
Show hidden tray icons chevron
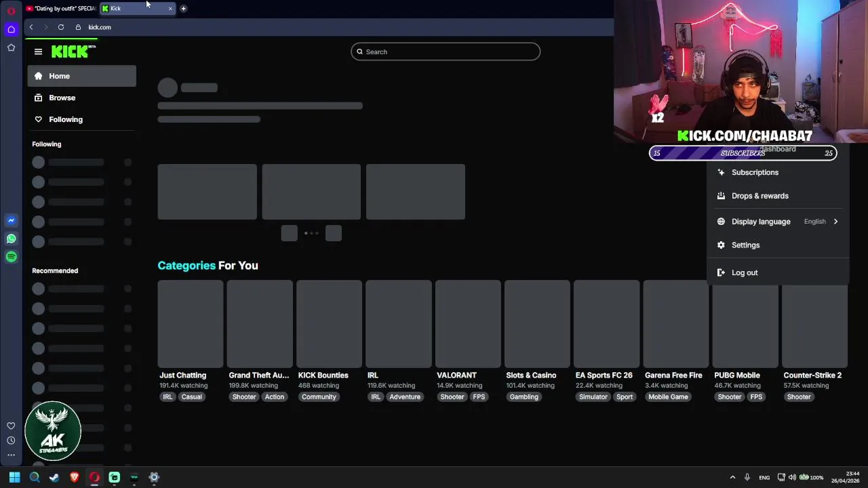(x=732, y=477)
